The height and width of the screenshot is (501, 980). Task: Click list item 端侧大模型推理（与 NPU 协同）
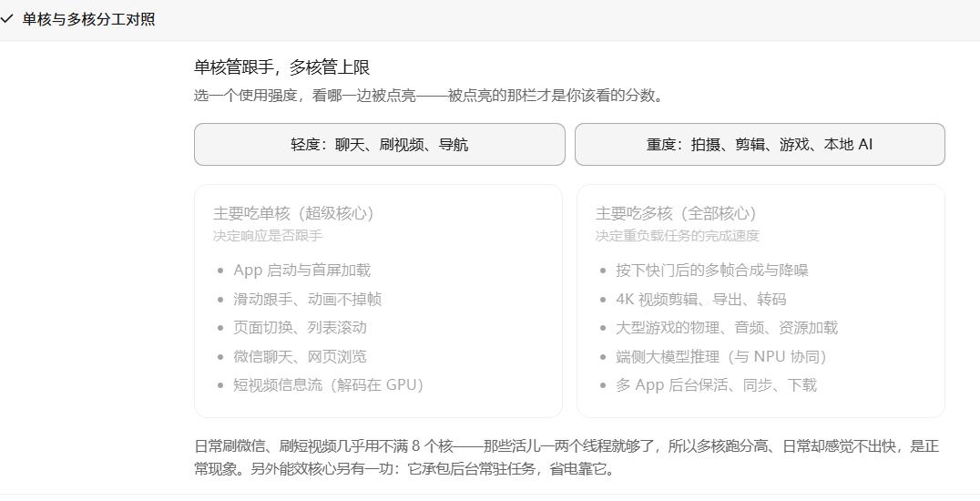pos(721,356)
